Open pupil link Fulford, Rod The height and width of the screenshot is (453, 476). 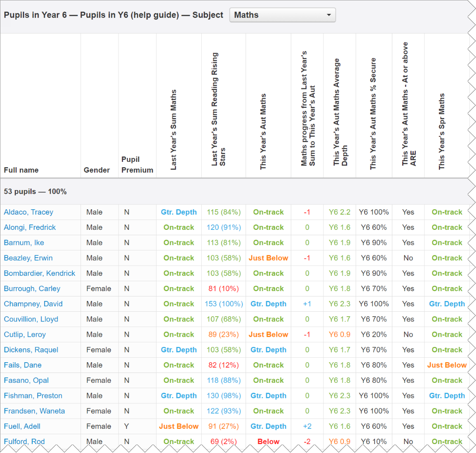(24, 441)
